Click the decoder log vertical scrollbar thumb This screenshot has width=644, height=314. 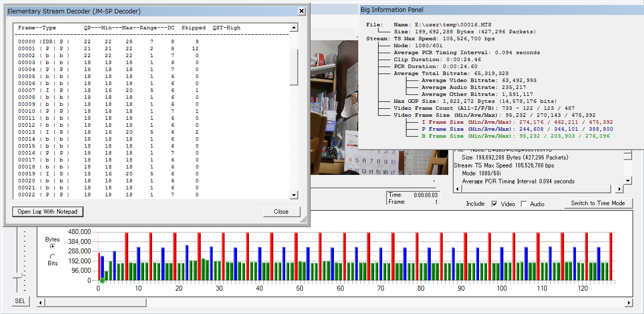tap(294, 67)
